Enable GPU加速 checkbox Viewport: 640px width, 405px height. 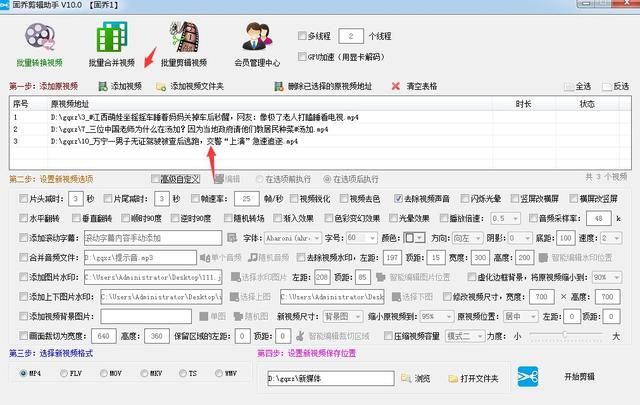pyautogui.click(x=302, y=56)
